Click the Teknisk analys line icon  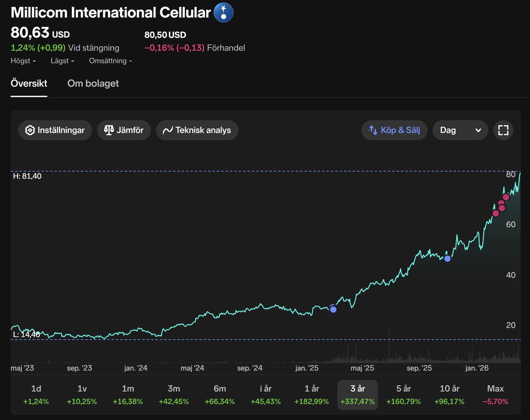[x=168, y=131]
